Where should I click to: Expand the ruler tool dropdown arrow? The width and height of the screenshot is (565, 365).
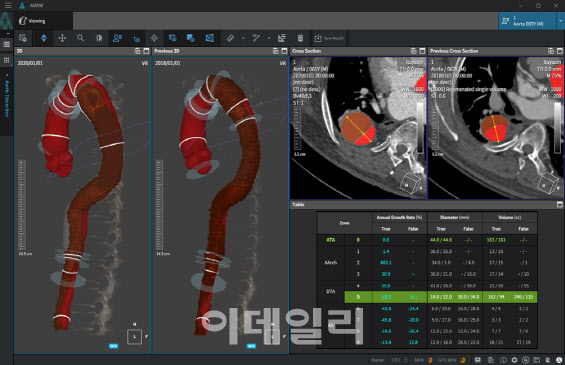[243, 38]
